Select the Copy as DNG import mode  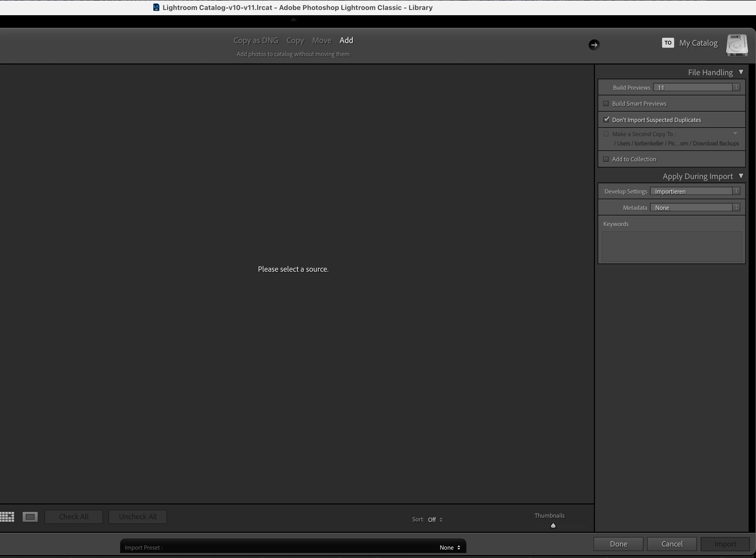[x=256, y=40]
